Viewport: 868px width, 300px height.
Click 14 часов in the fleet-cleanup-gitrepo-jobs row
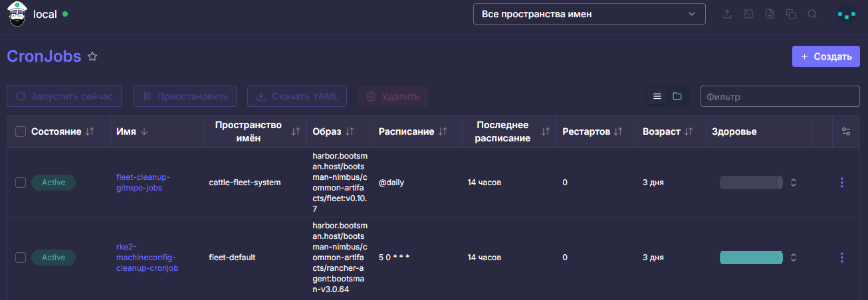pos(485,183)
